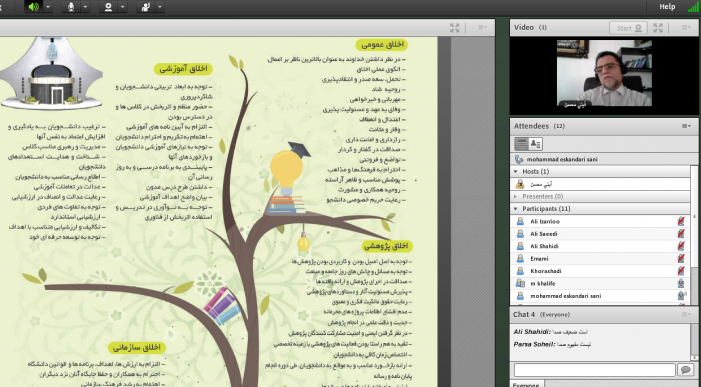The height and width of the screenshot is (387, 701).
Task: Click the muted microphone icon for Khorashadi
Action: click(681, 271)
